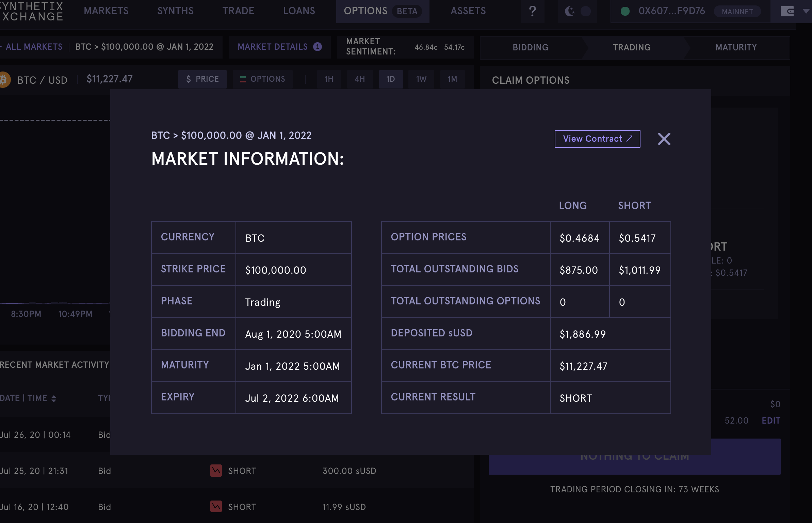Image resolution: width=812 pixels, height=523 pixels.
Task: Click the Claim Options heading
Action: (531, 80)
